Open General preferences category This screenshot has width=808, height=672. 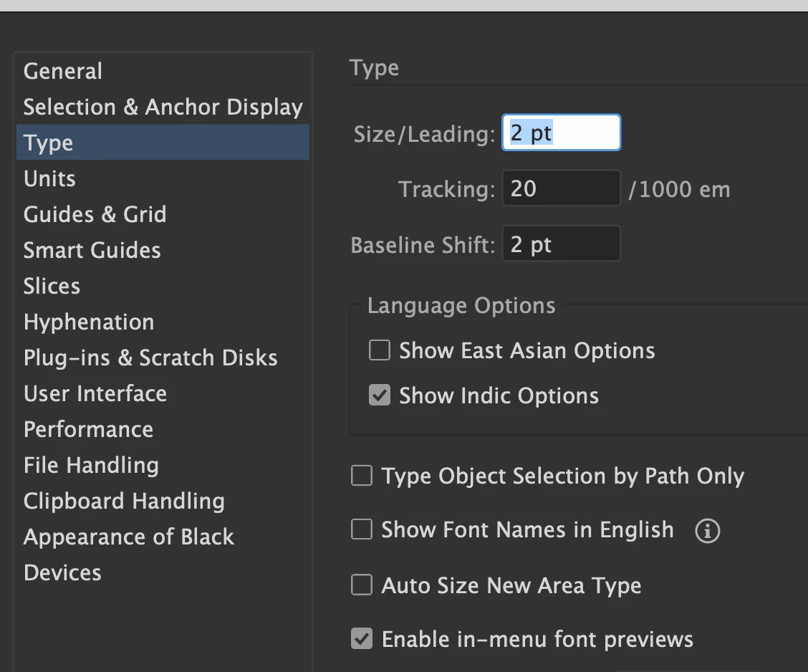coord(63,71)
